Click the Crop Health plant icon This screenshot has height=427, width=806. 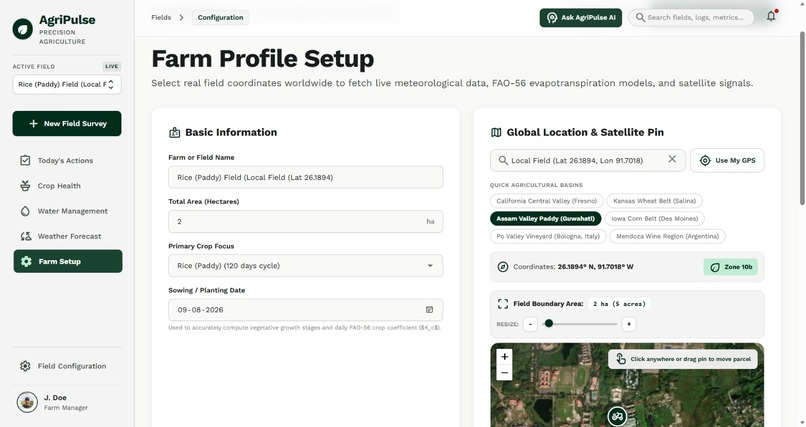click(25, 185)
